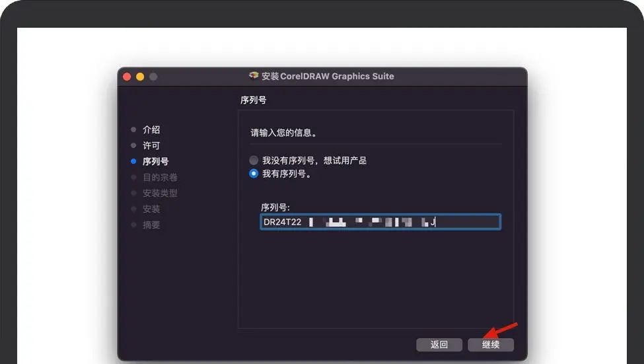Select '我没有序列号，想试用产品' radio option
Viewport: 644px width, 364px height.
coord(254,161)
